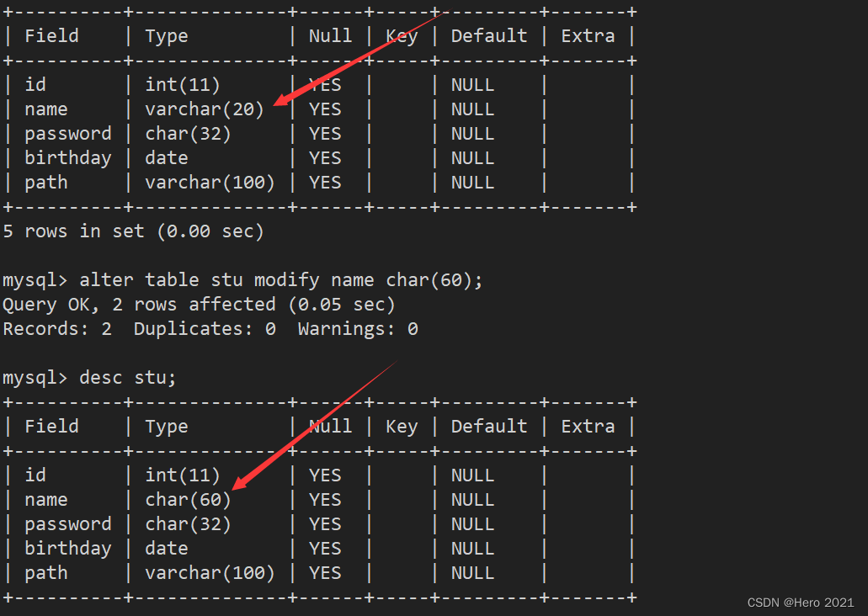Click the Duplicates: 0 text
Viewport: 868px width, 616px height.
pyautogui.click(x=205, y=328)
